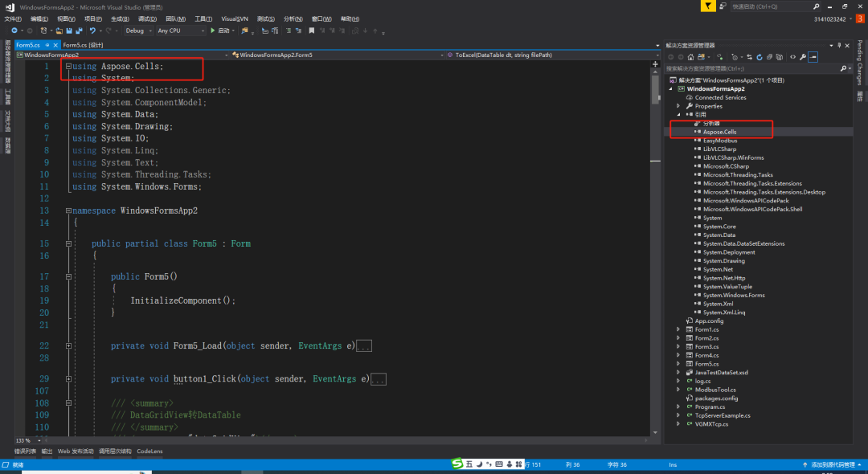Switch to the Form5.cs [设计] tab
868x474 pixels.
[x=83, y=45]
